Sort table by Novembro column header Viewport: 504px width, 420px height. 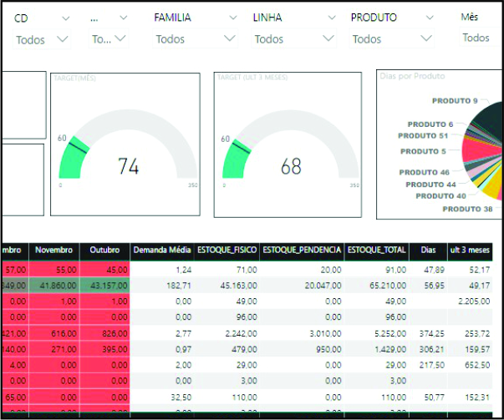coord(54,250)
